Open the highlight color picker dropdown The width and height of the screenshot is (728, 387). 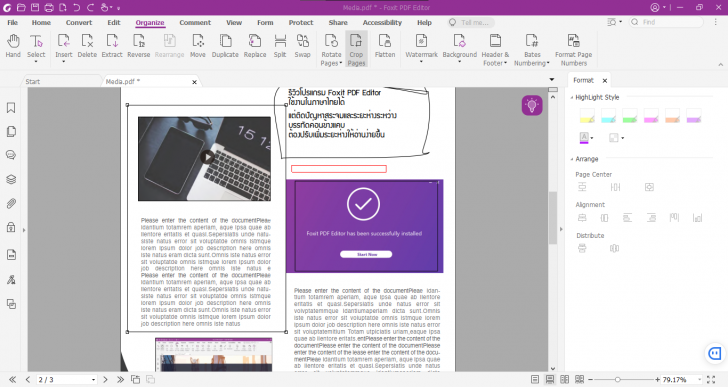tap(592, 138)
